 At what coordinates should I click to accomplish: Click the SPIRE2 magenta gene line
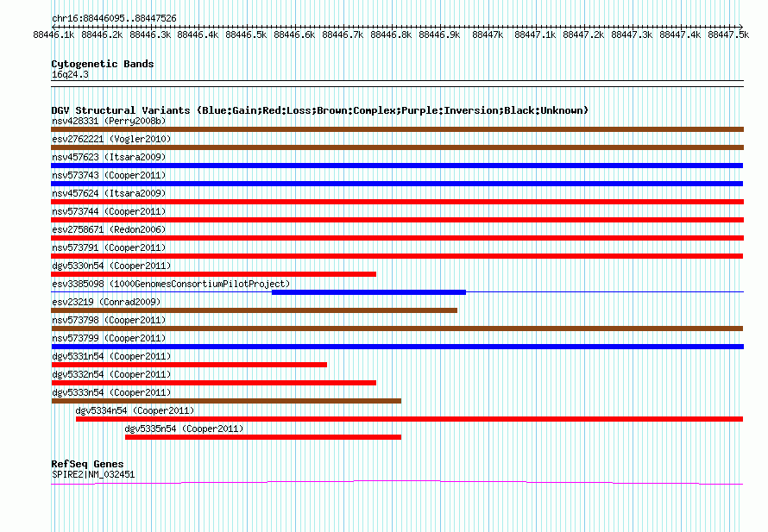coord(397,483)
